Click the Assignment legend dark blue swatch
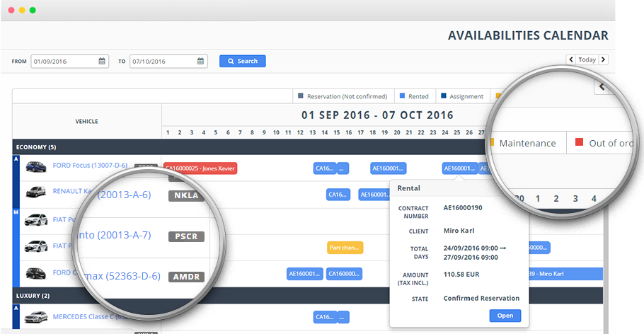The width and height of the screenshot is (644, 334). pyautogui.click(x=443, y=96)
